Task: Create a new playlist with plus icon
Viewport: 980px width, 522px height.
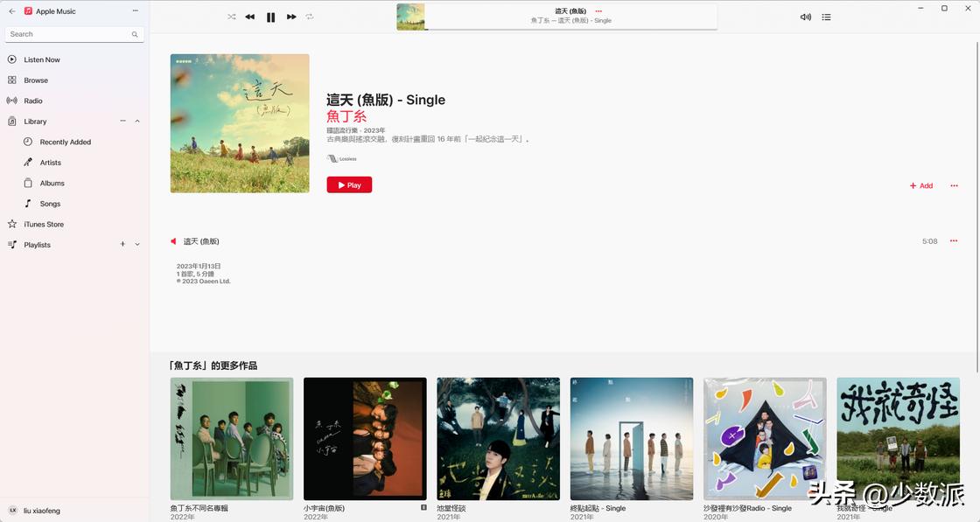Action: 122,244
